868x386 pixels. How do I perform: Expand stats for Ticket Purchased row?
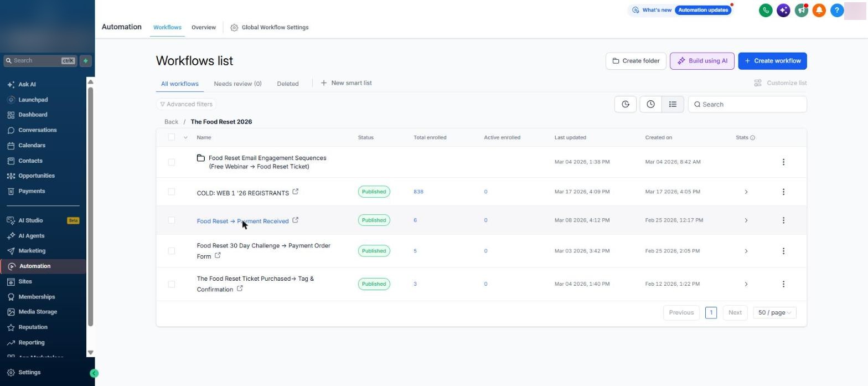[746, 284]
